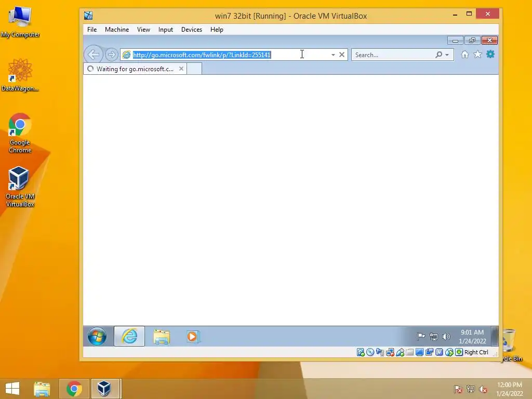532x399 pixels.
Task: Open the Windows 7 Start orb
Action: (97, 336)
